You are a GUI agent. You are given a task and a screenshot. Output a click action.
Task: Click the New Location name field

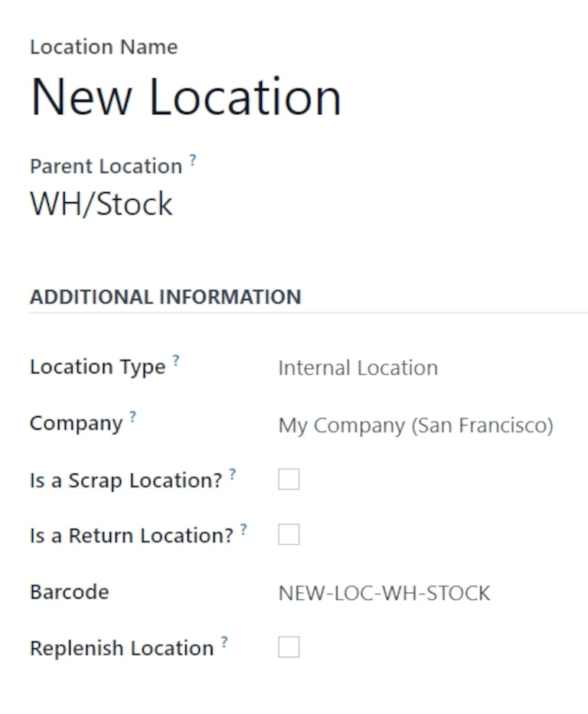185,97
